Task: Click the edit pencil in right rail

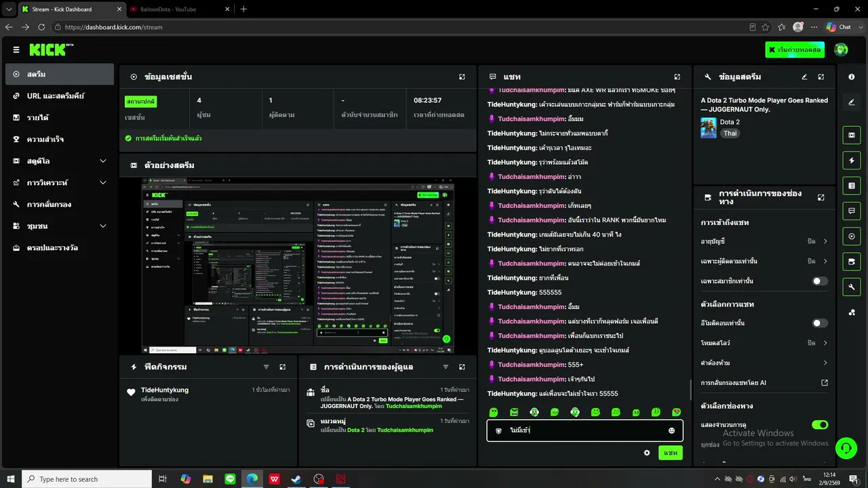Action: (x=852, y=102)
